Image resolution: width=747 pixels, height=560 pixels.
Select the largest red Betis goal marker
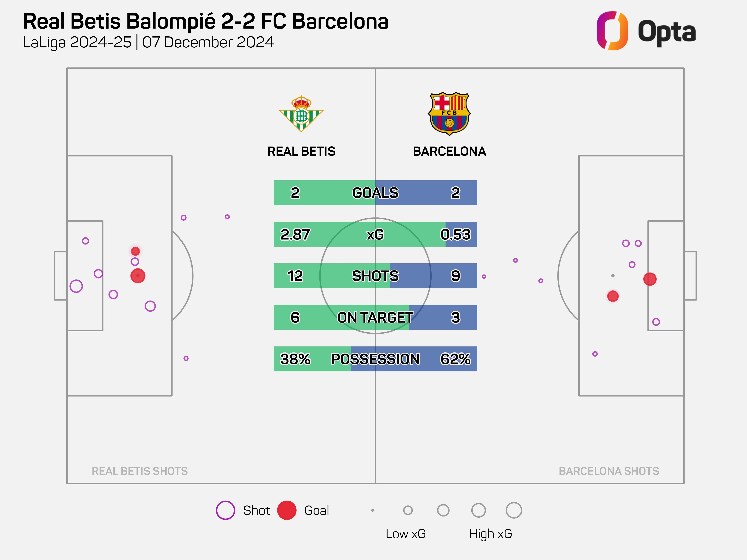point(138,276)
